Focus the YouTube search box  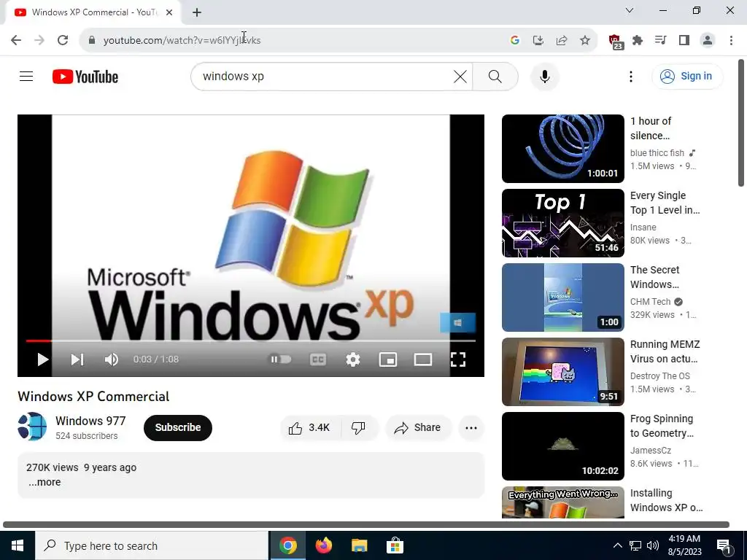325,76
